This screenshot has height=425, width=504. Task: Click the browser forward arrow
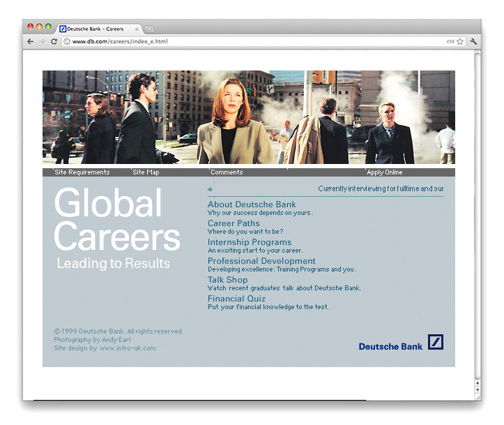(42, 41)
